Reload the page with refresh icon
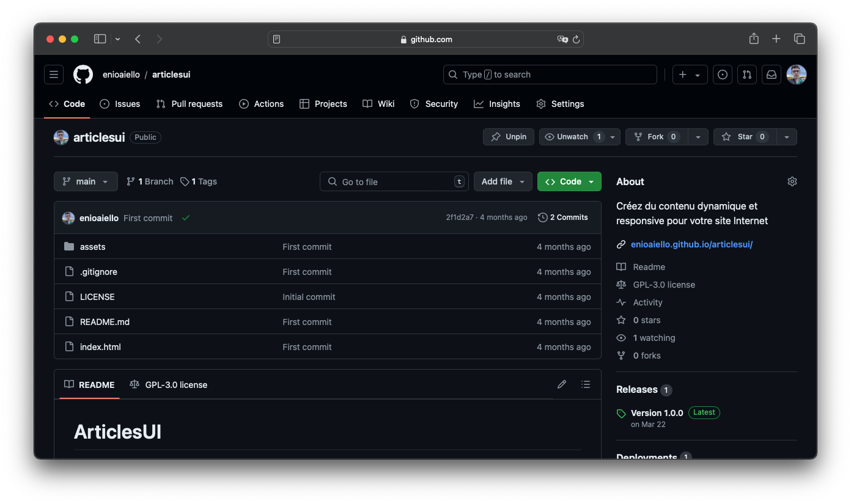The width and height of the screenshot is (851, 504). click(576, 39)
